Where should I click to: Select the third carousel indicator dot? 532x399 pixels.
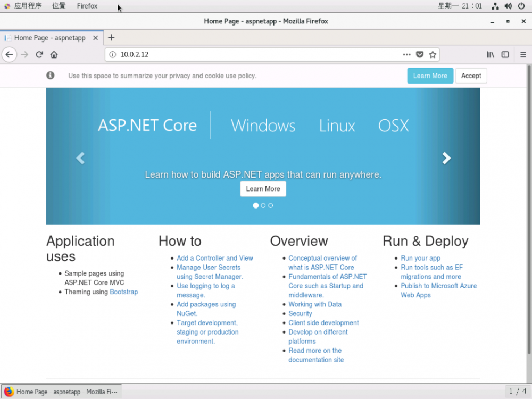pyautogui.click(x=271, y=205)
